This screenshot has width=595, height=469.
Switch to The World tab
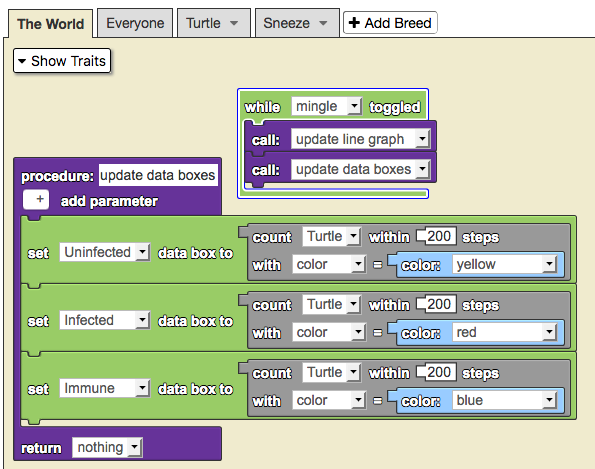pos(50,24)
